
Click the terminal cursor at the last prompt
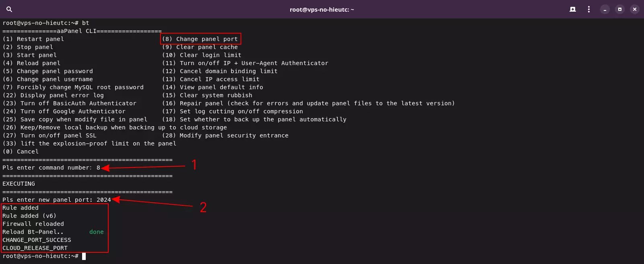click(x=84, y=256)
